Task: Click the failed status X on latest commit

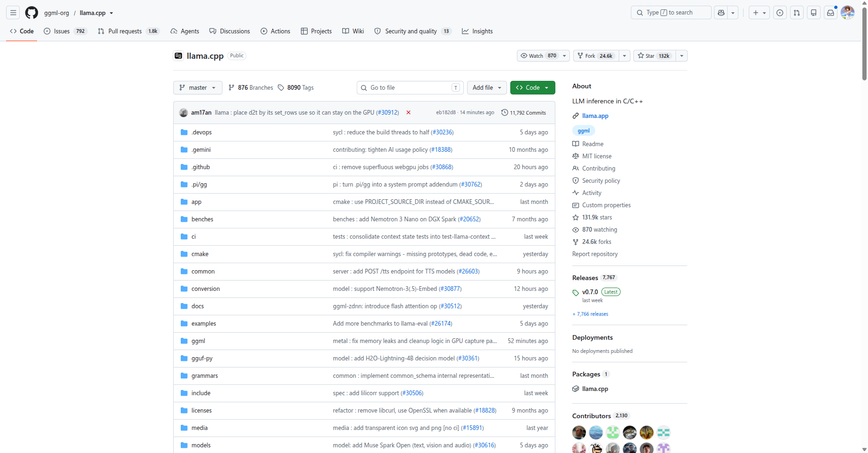Action: [408, 112]
